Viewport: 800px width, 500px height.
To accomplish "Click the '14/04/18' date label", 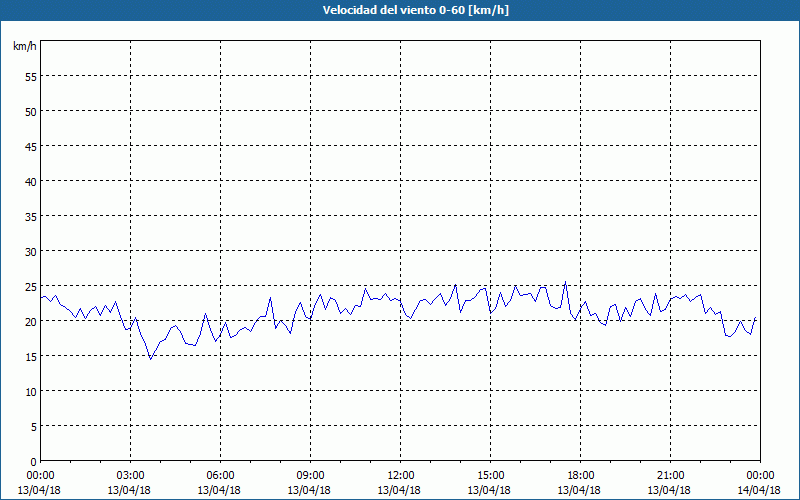I will [759, 490].
